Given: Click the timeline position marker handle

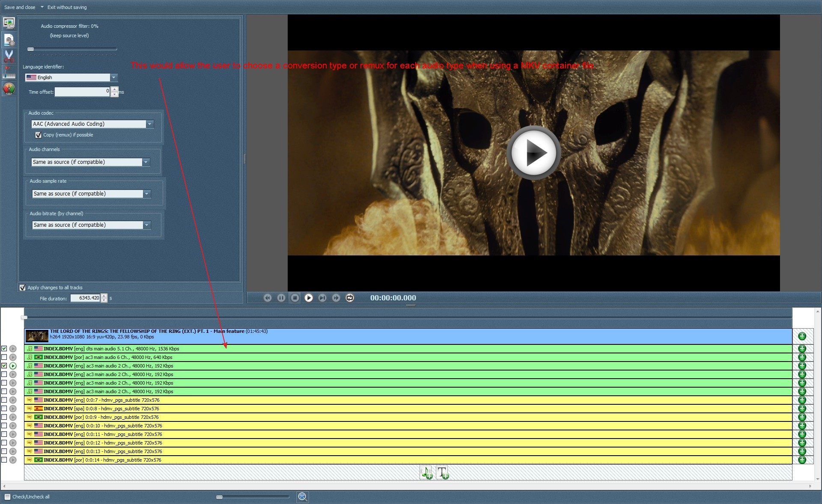Looking at the screenshot, I should click(24, 317).
